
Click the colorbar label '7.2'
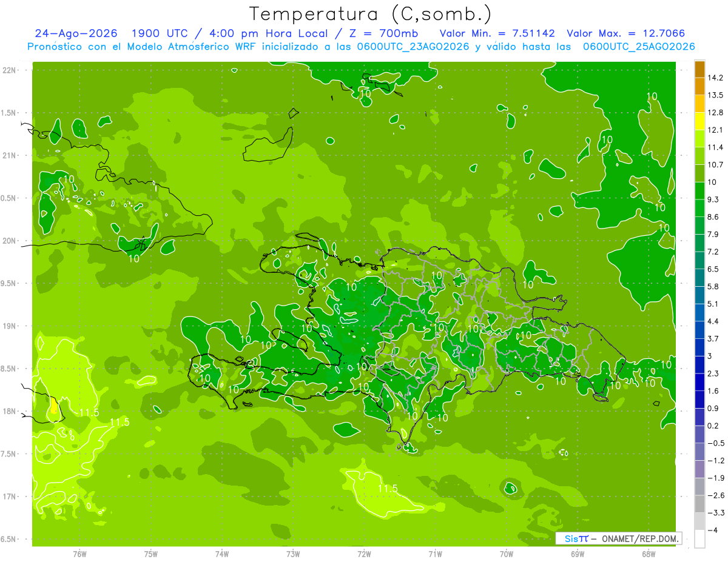713,252
